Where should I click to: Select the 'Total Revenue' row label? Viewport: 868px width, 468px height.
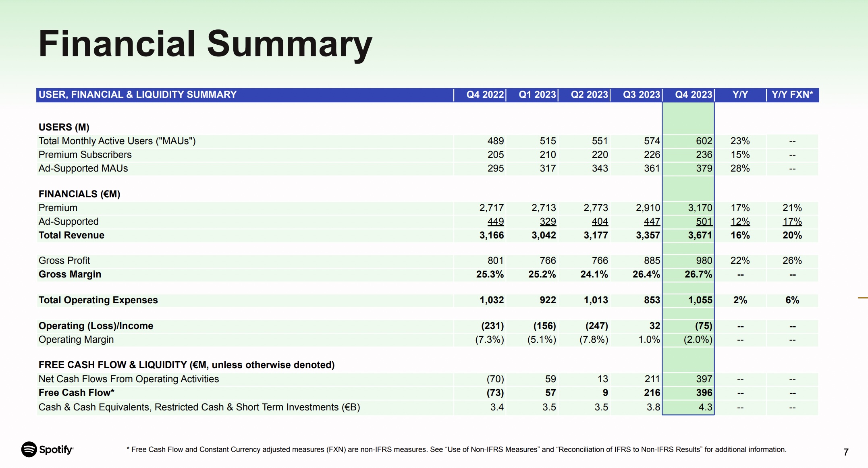(x=71, y=235)
